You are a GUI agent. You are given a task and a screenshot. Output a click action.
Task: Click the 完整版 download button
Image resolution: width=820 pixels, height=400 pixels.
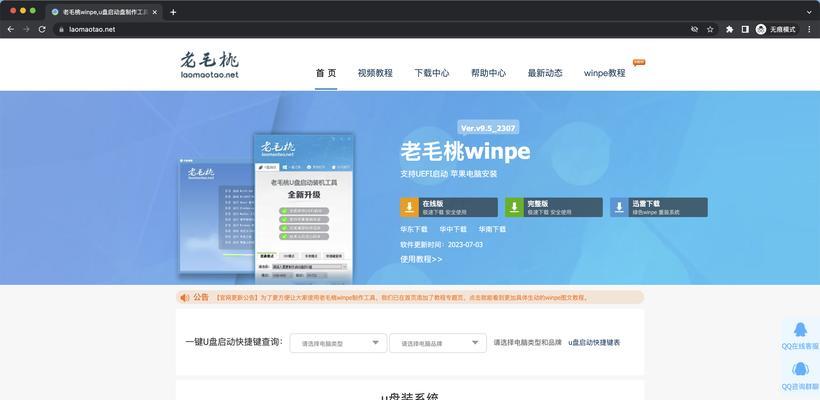pyautogui.click(x=554, y=207)
